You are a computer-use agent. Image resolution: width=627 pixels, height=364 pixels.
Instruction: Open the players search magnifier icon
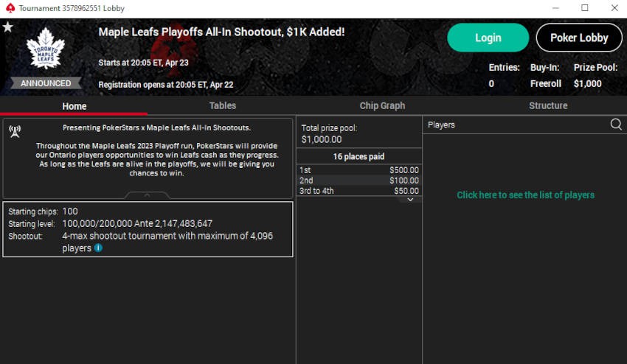point(616,125)
